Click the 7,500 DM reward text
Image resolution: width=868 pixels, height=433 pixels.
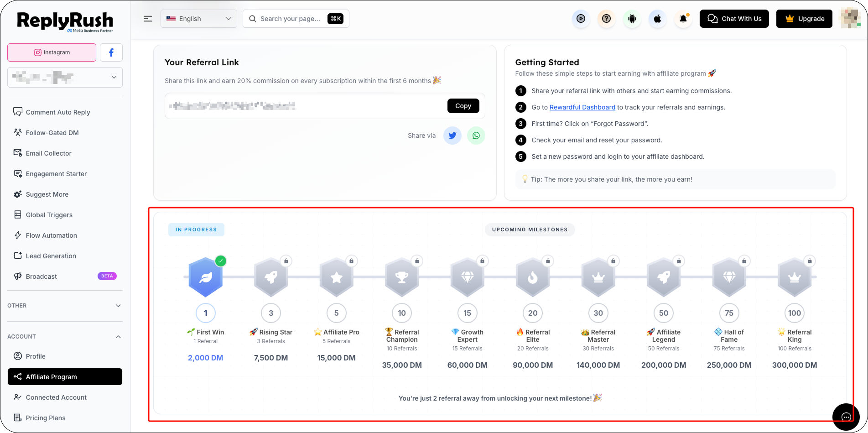click(x=271, y=358)
